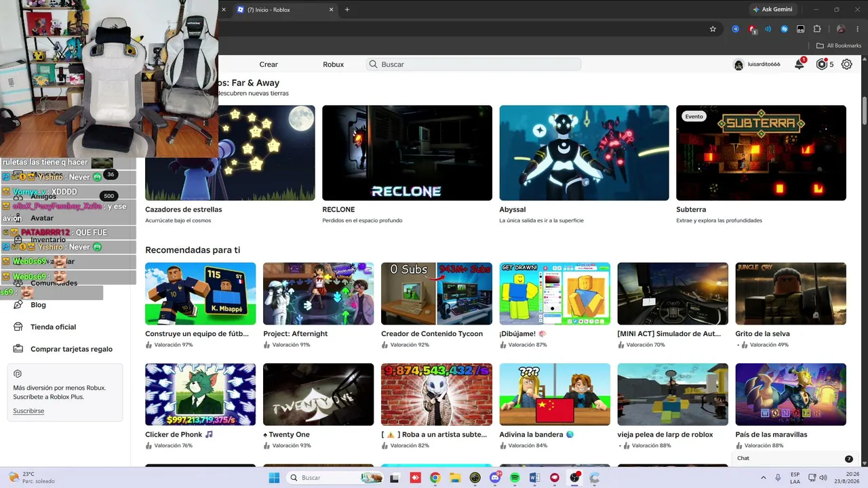Open Cazadores de estrellas title link

[x=183, y=209]
